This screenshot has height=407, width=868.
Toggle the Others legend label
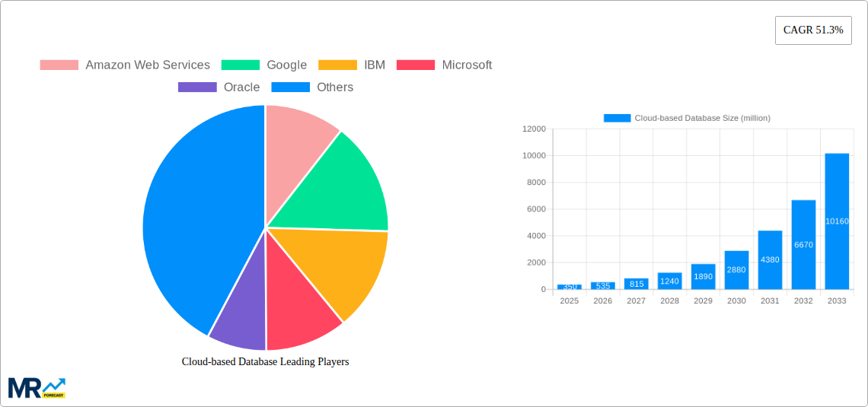[335, 87]
